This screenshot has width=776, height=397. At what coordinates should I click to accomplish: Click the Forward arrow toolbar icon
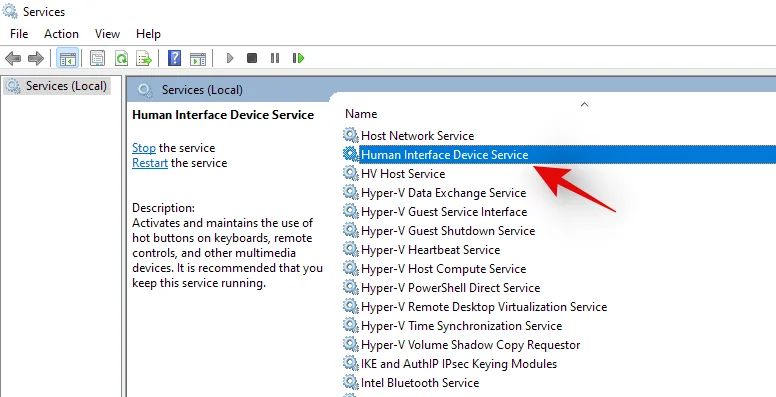(x=36, y=58)
